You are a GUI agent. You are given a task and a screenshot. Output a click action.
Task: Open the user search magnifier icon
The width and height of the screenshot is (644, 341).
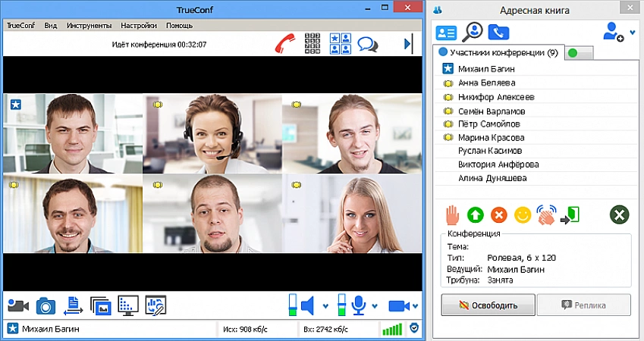tap(473, 32)
